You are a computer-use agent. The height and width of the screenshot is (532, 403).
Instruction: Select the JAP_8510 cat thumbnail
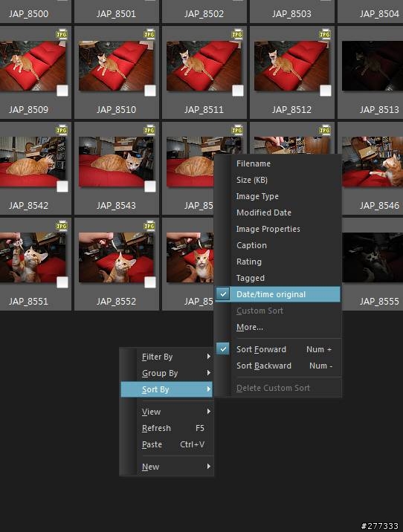coord(116,66)
